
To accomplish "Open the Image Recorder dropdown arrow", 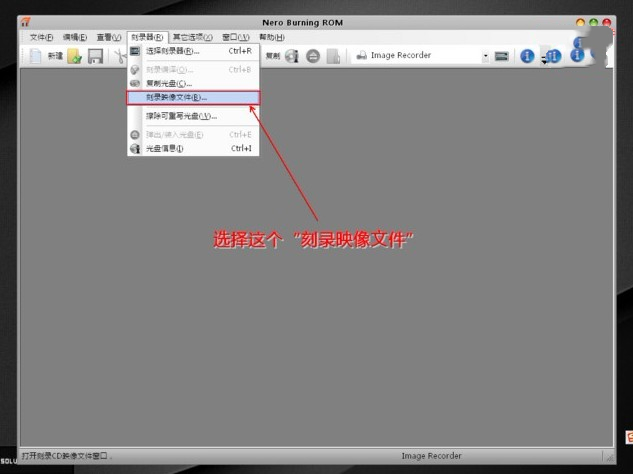I will tap(486, 56).
